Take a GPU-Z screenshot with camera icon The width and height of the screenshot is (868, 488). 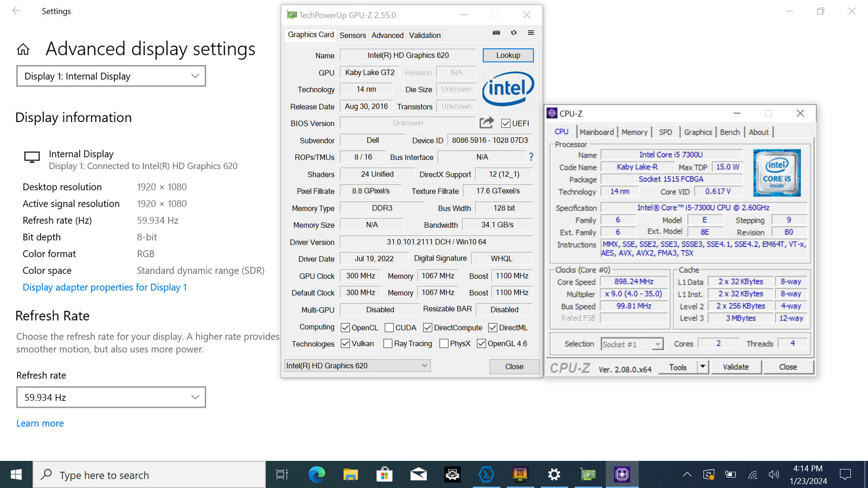(x=496, y=33)
